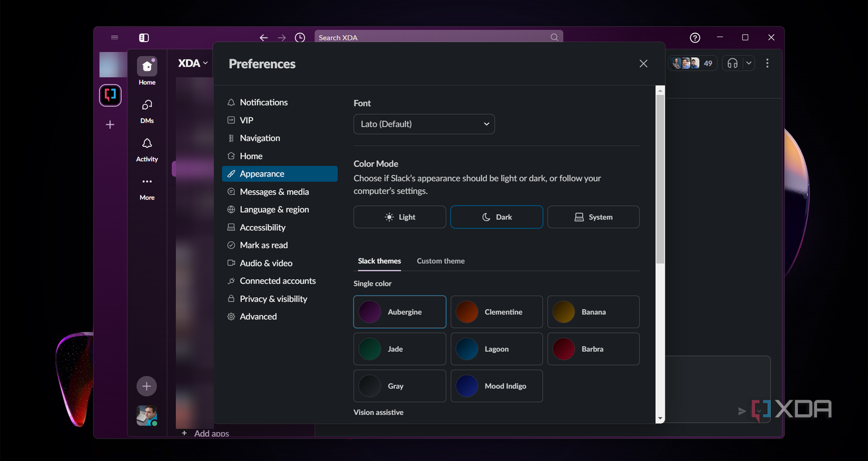The height and width of the screenshot is (461, 868).
Task: Open Advanced preferences
Action: [x=280, y=316]
